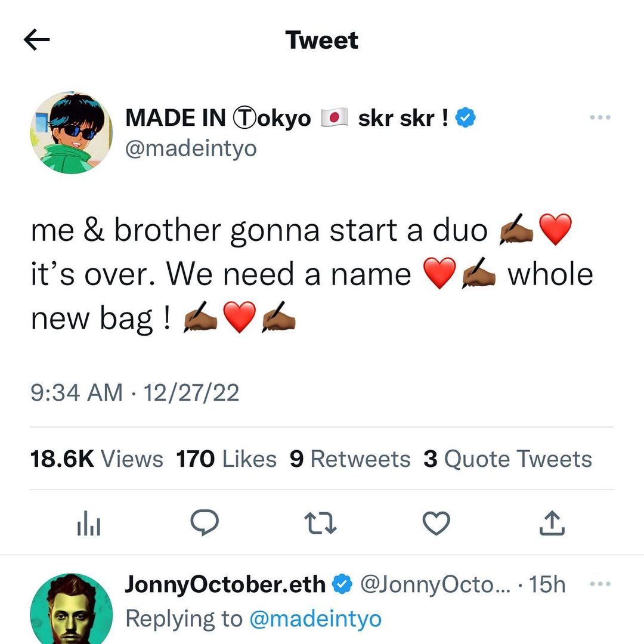Tap the blue @madeintyo mention in reply
Viewport: 644px width, 644px height.
[x=315, y=618]
